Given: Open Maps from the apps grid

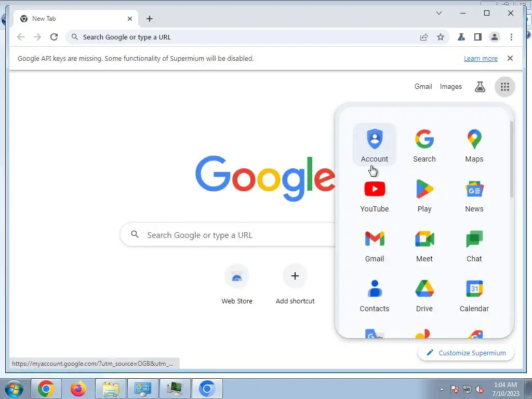Looking at the screenshot, I should 474,145.
